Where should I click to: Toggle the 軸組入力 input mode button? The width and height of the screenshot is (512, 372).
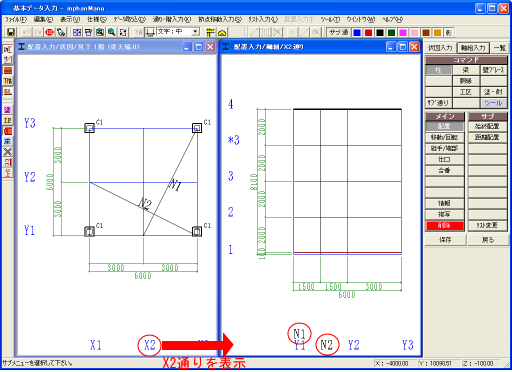pyautogui.click(x=473, y=48)
